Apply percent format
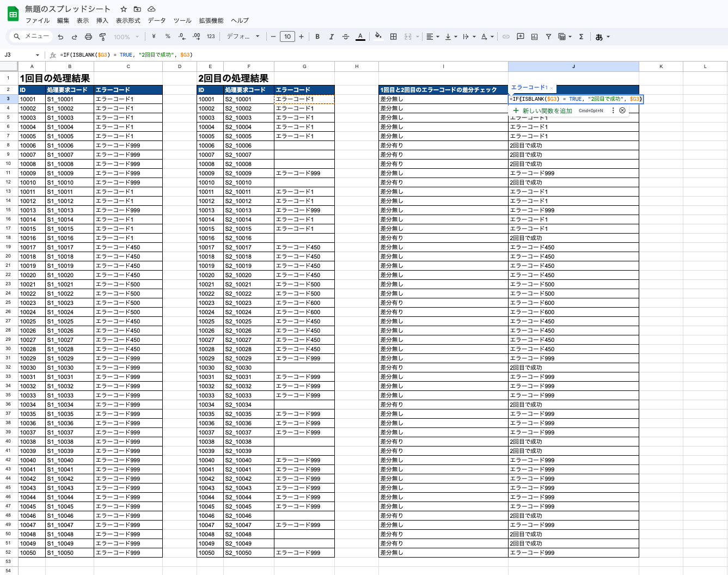 point(168,36)
